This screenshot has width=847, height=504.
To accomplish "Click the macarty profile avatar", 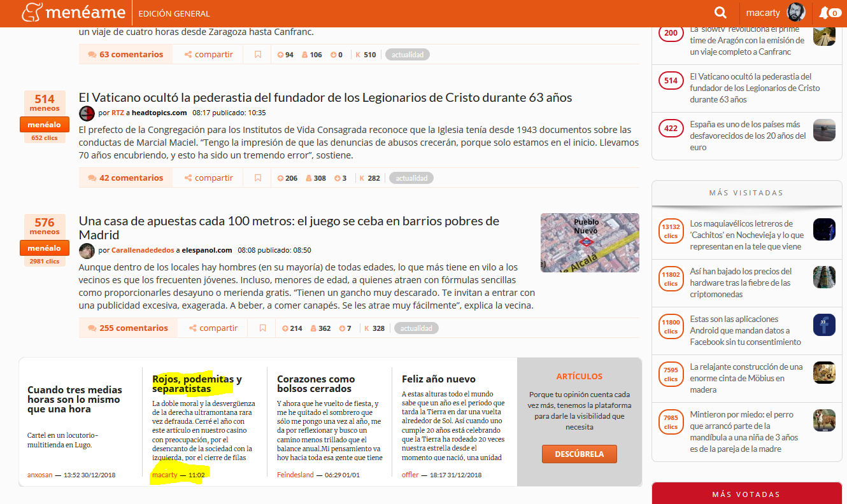I will pos(796,13).
